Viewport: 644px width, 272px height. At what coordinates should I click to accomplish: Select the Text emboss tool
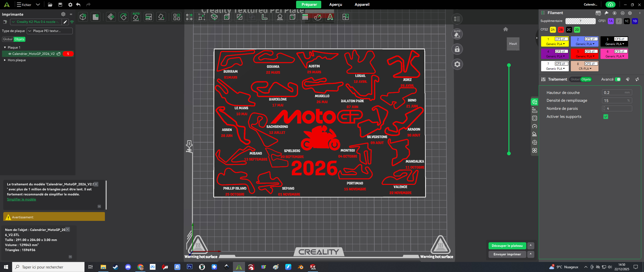pos(330,17)
